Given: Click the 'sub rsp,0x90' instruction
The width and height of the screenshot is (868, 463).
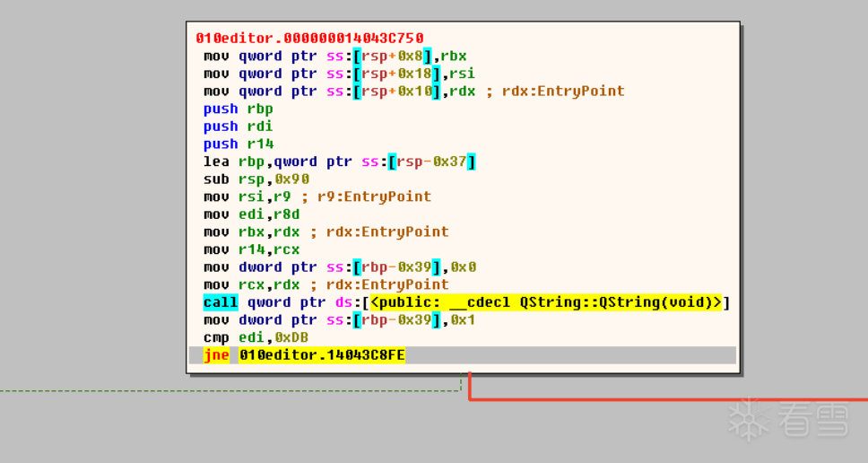Looking at the screenshot, I should click(256, 179).
